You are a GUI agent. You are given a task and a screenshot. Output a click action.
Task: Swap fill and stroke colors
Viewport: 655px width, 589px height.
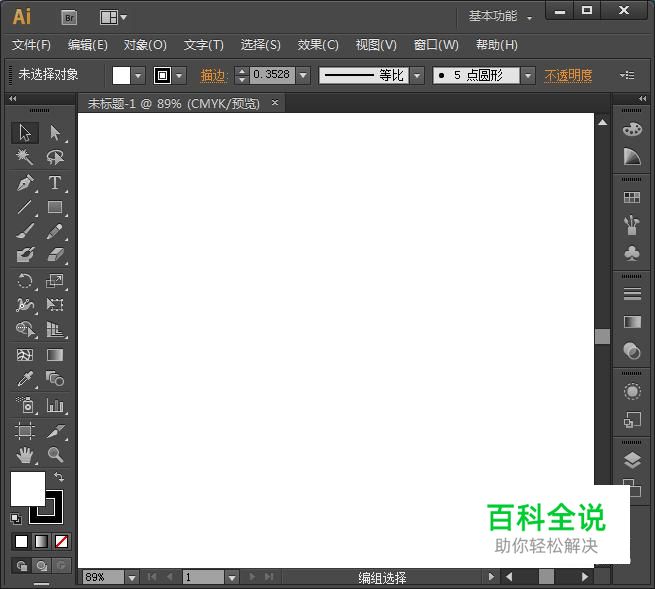59,478
